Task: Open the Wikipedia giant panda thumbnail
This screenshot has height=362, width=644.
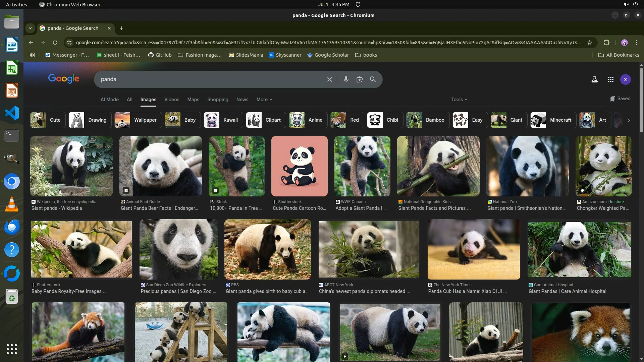Action: (x=71, y=166)
